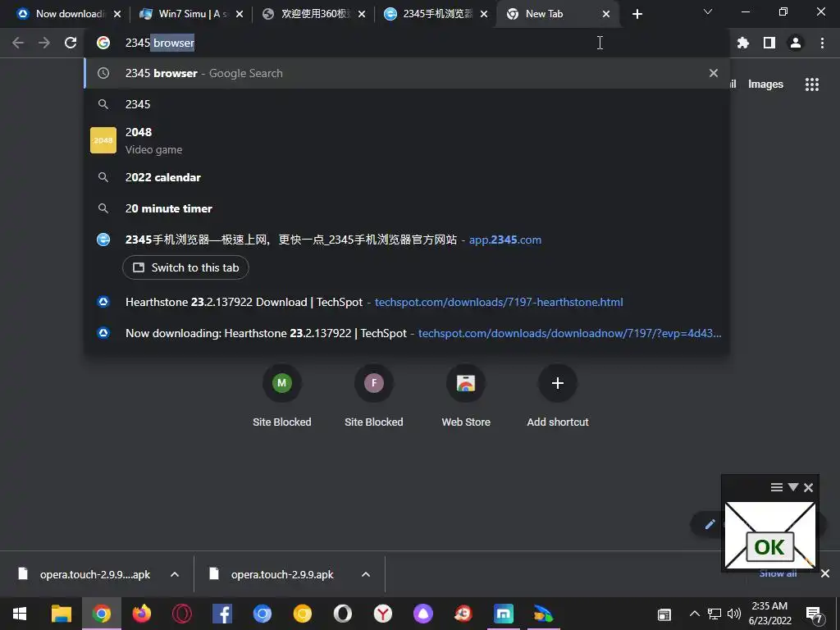
Task: Open the Chrome three-dot menu
Action: pyautogui.click(x=822, y=43)
